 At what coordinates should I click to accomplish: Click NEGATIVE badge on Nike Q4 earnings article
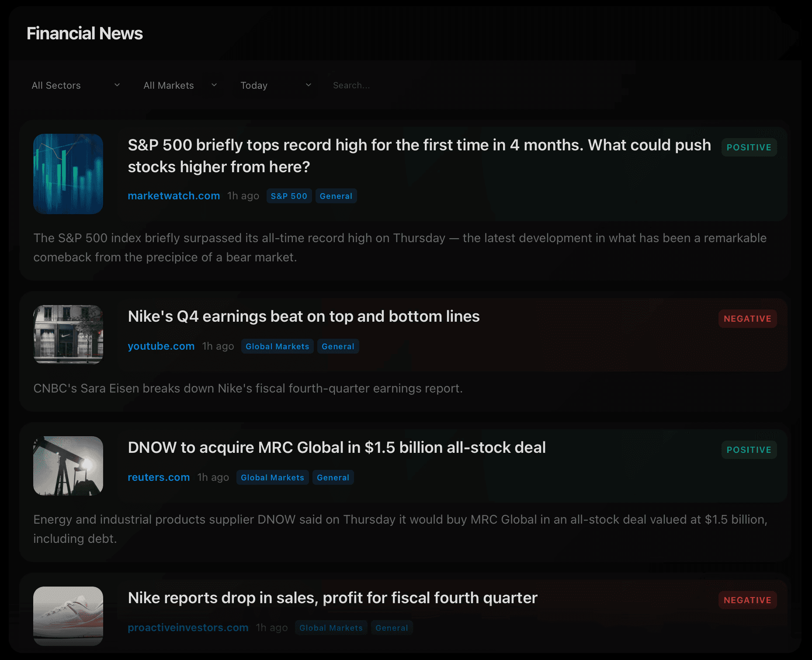(x=748, y=319)
